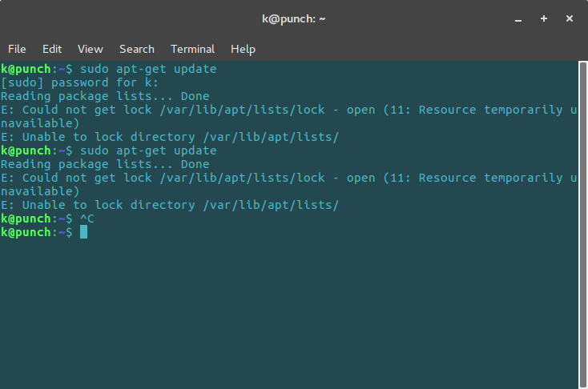Open the View menu
588x389 pixels.
click(x=90, y=49)
